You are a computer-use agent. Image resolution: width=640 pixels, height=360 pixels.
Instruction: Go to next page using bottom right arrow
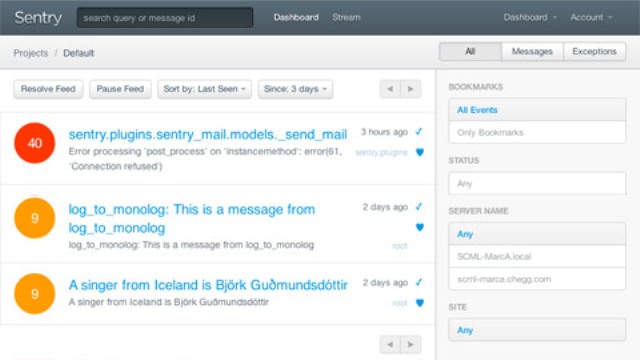tap(411, 345)
